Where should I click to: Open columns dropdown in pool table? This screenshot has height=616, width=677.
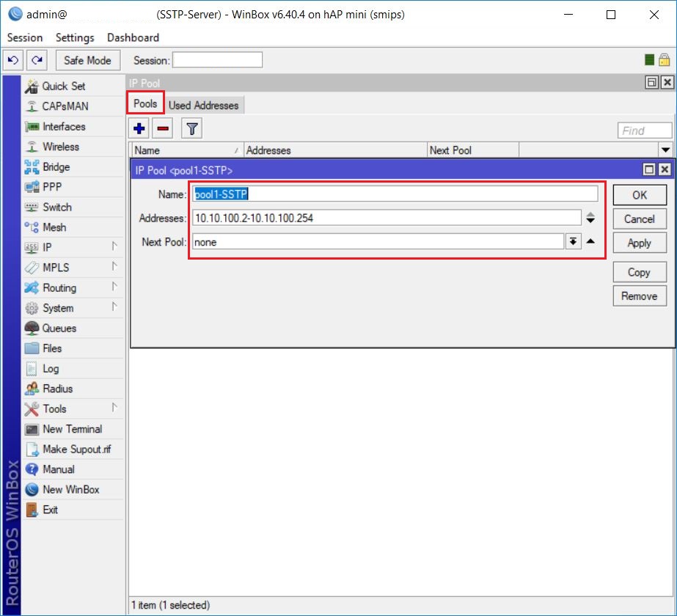(665, 150)
